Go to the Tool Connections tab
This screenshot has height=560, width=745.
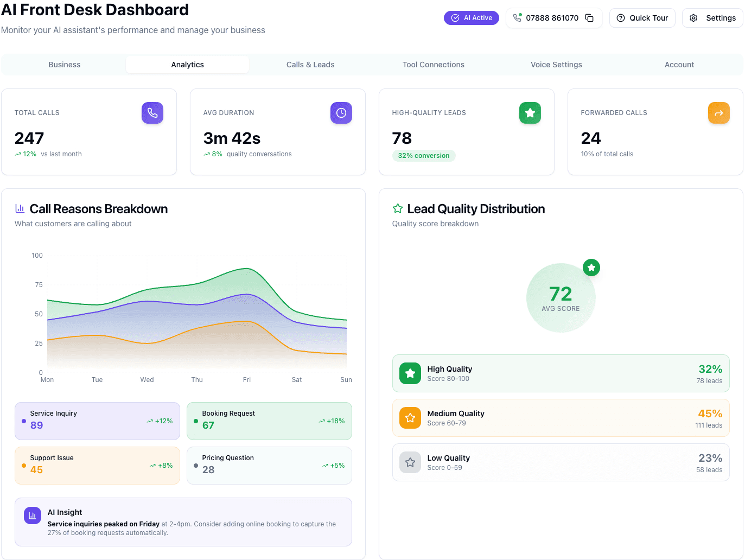[x=434, y=65]
